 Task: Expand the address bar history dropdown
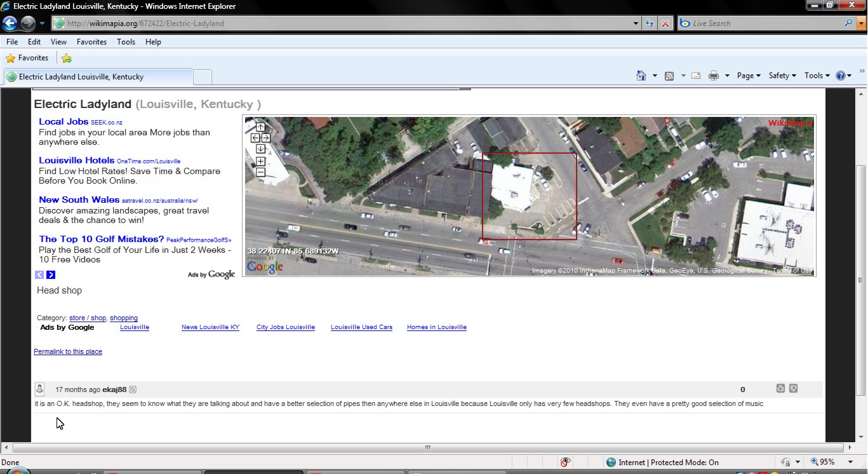pos(636,24)
